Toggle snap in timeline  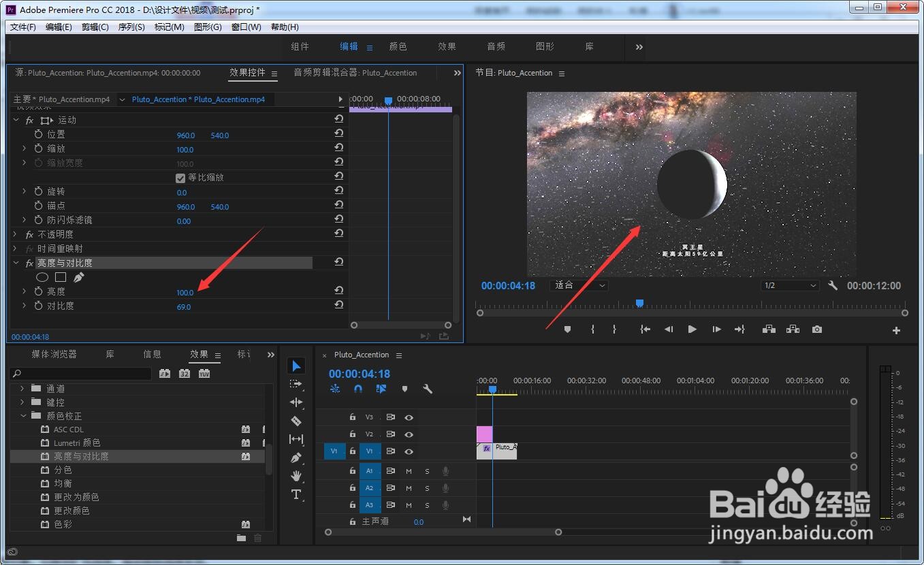coord(358,389)
